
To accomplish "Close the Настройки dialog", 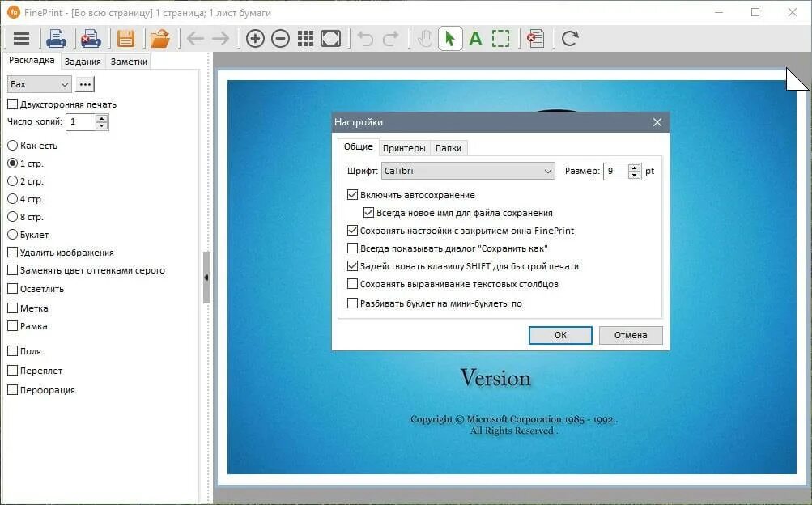I will tap(657, 122).
